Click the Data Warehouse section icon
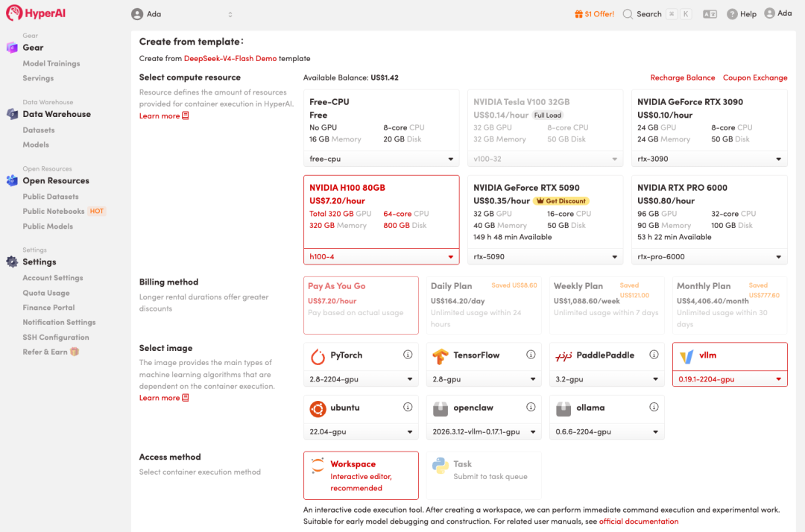This screenshot has width=805, height=532. 12,114
